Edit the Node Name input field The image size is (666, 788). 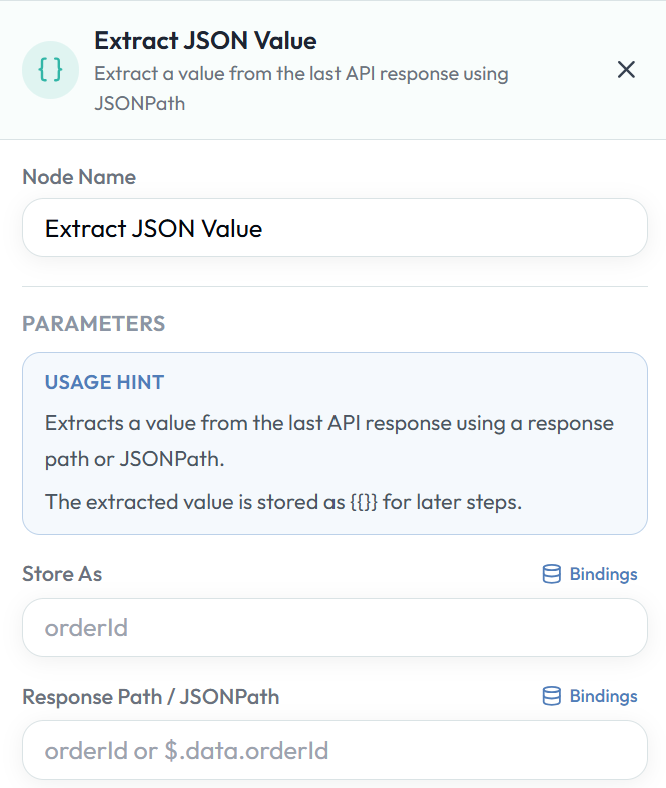pos(335,228)
